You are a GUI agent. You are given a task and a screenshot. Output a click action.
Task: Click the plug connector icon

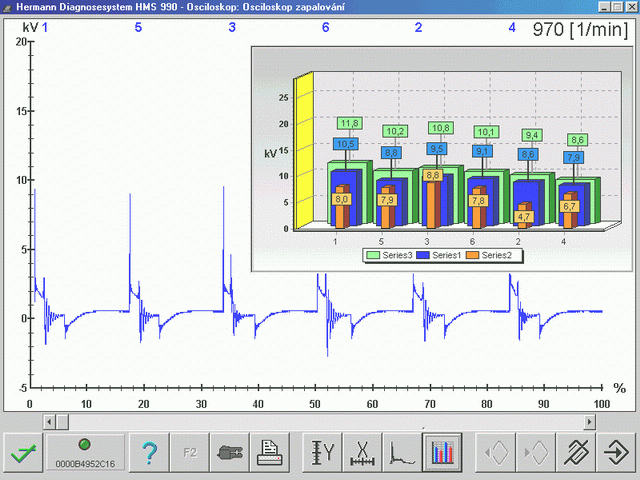[229, 453]
